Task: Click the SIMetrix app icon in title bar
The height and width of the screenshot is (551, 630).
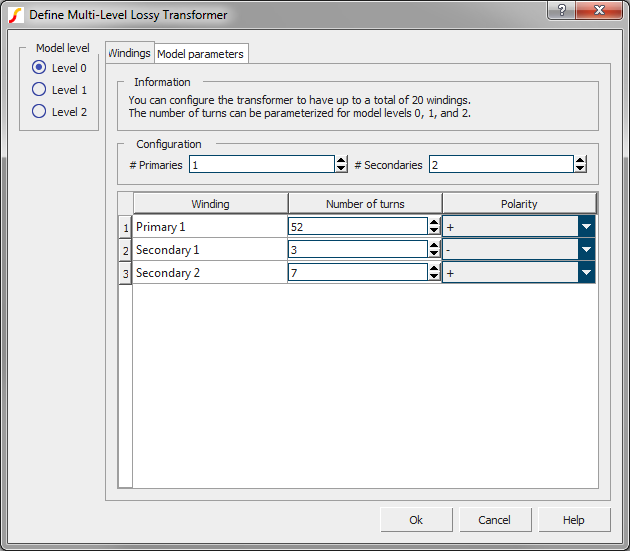Action: (x=16, y=15)
